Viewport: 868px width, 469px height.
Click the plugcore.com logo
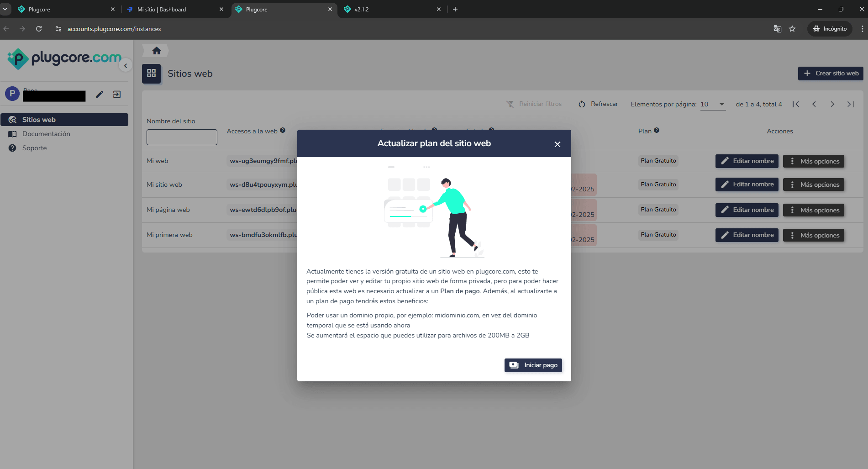(x=64, y=58)
